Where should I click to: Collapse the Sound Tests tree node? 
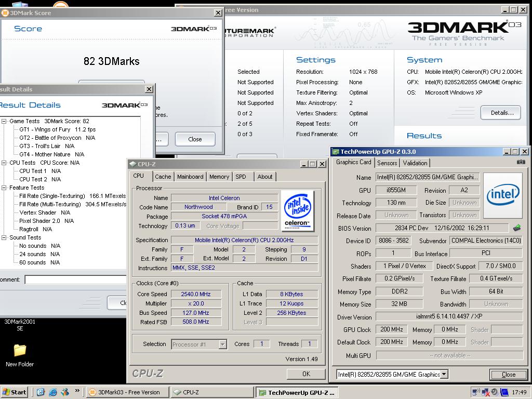(4, 237)
